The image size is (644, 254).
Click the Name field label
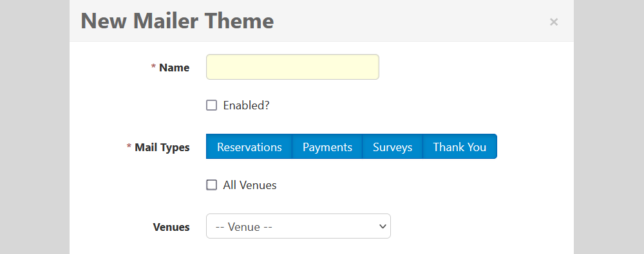pos(174,68)
